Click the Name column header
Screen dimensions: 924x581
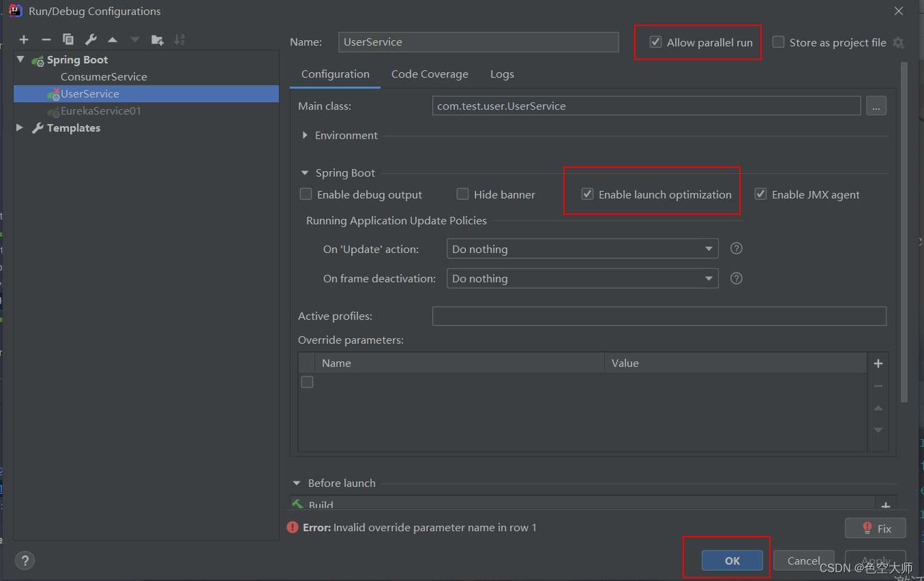pyautogui.click(x=460, y=363)
